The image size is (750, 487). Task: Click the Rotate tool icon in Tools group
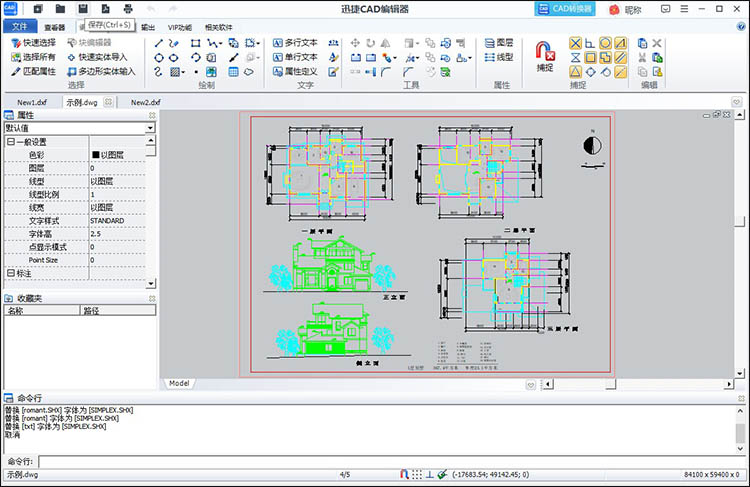pos(370,43)
